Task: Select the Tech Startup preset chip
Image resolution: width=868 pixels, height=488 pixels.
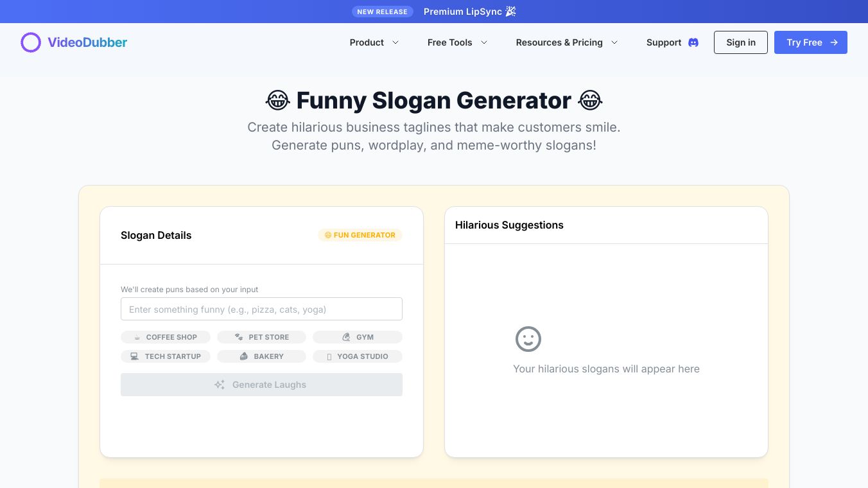Action: click(166, 356)
